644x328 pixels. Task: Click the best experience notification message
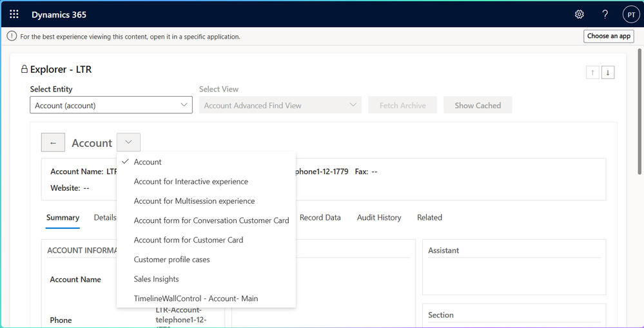(130, 37)
